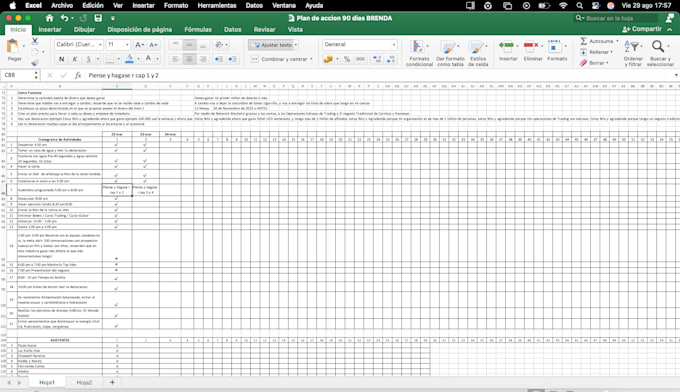Toggle Ajustar texto wrap button
The image size is (680, 392).
click(x=271, y=45)
